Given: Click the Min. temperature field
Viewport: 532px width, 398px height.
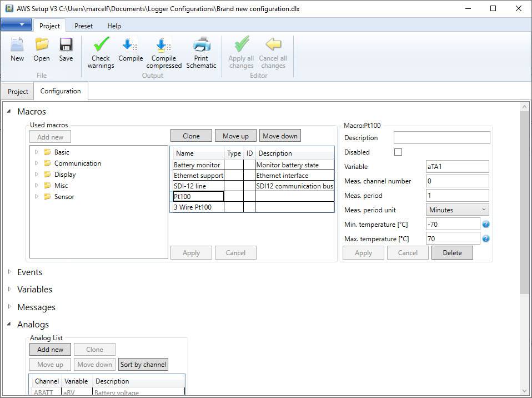Looking at the screenshot, I should (453, 224).
